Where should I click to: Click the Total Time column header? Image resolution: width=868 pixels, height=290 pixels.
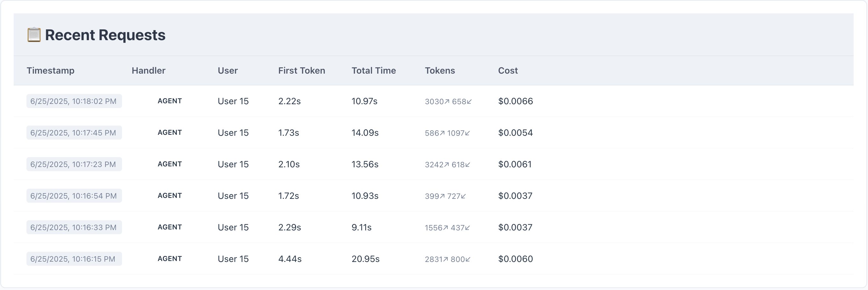(x=373, y=70)
